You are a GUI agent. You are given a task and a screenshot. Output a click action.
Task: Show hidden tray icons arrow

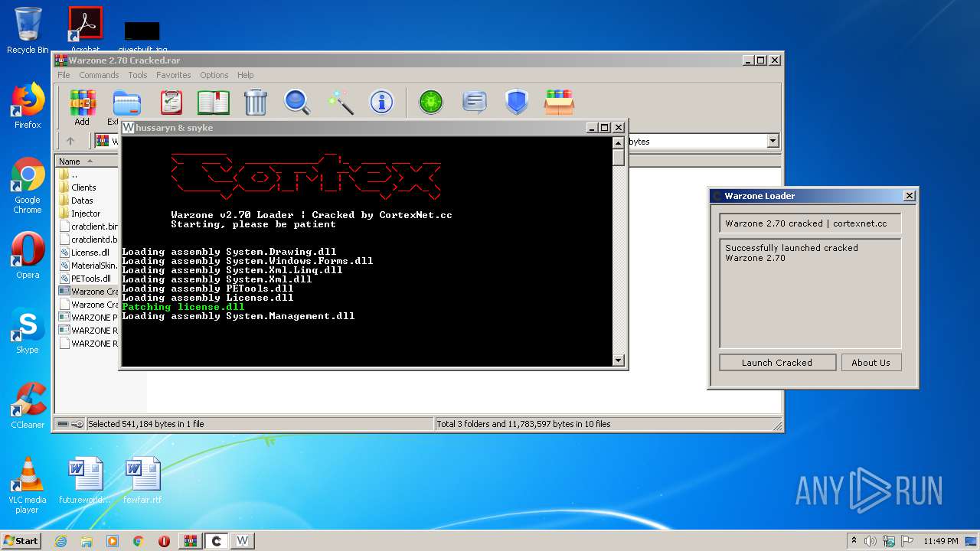pyautogui.click(x=854, y=541)
